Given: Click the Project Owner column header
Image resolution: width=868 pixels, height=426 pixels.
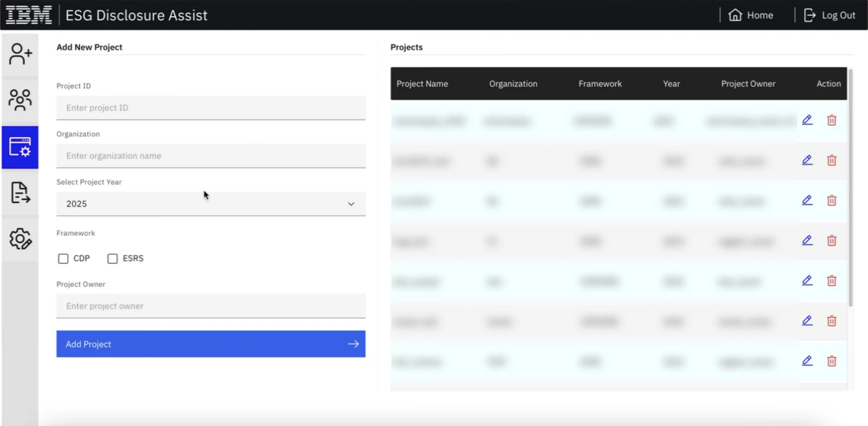Looking at the screenshot, I should pos(748,83).
